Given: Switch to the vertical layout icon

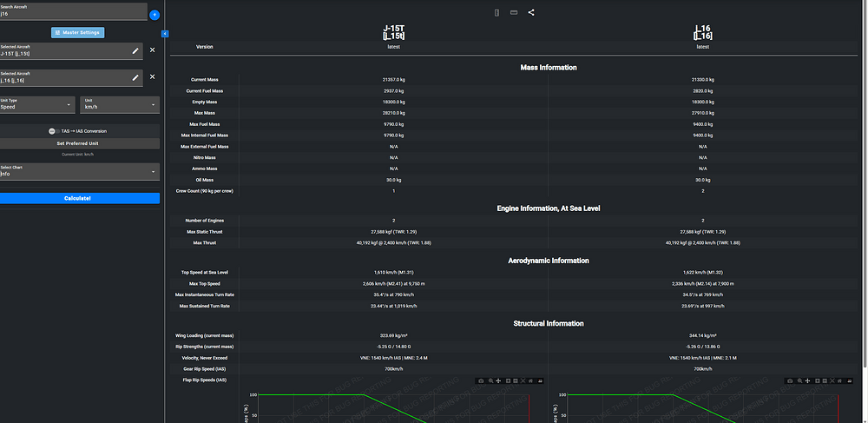Looking at the screenshot, I should pos(496,12).
